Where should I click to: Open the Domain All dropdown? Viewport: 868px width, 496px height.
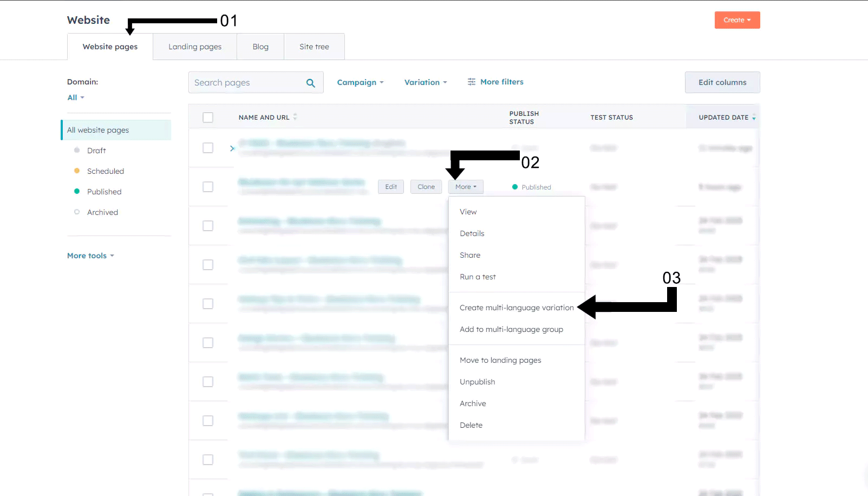[76, 97]
